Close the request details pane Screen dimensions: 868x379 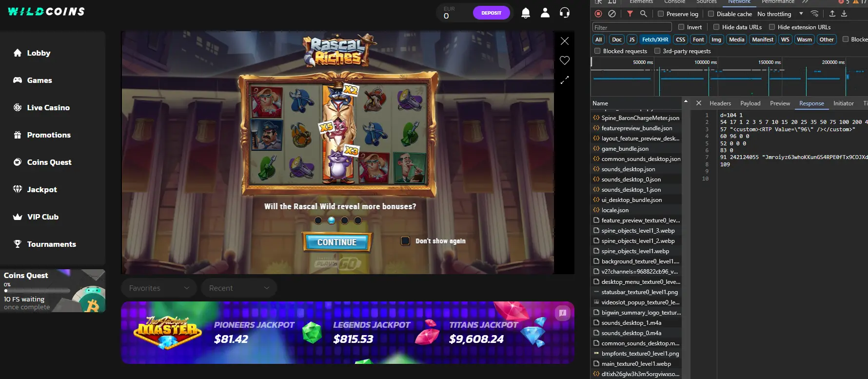click(x=699, y=103)
